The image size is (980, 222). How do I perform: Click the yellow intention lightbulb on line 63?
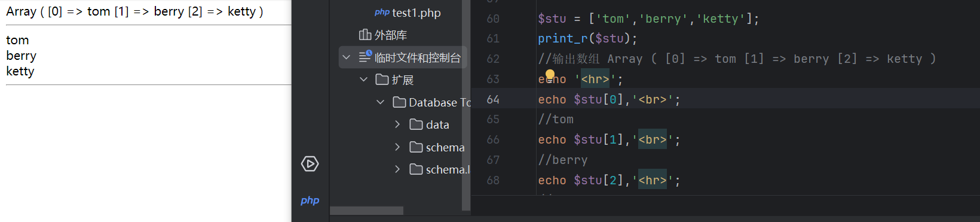point(550,75)
